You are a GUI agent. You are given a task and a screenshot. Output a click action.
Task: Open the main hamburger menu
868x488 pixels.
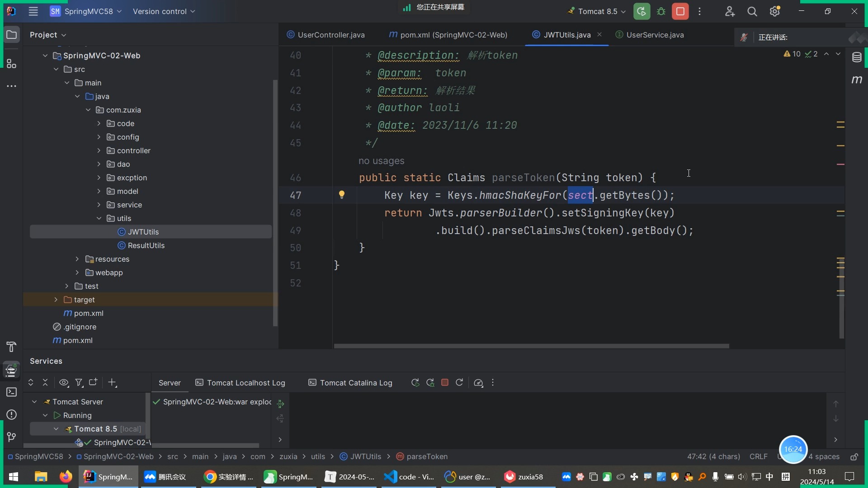pos(33,11)
